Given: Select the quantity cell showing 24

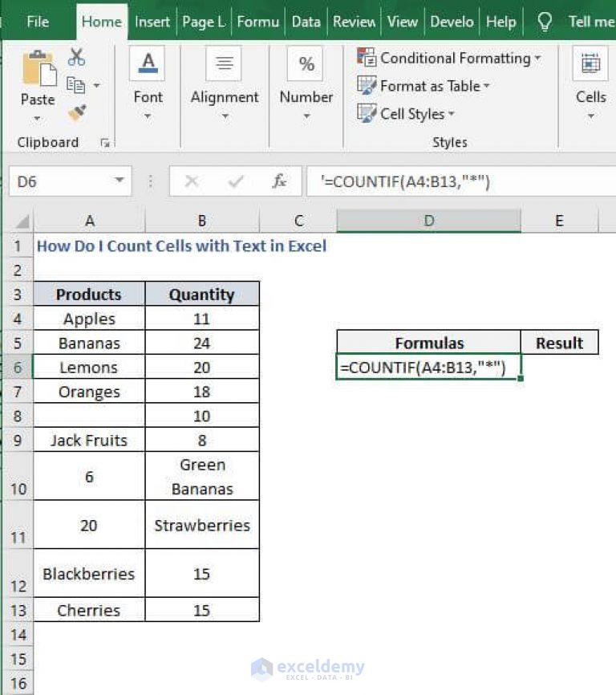Looking at the screenshot, I should 202,343.
